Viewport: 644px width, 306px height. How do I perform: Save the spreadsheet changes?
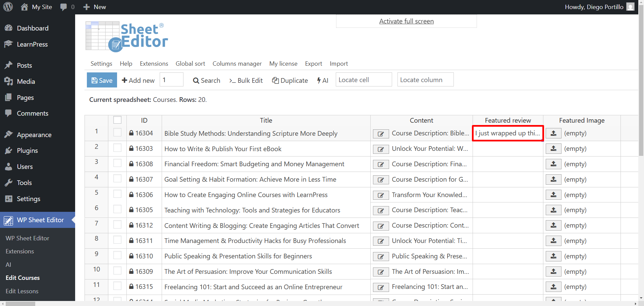click(102, 80)
